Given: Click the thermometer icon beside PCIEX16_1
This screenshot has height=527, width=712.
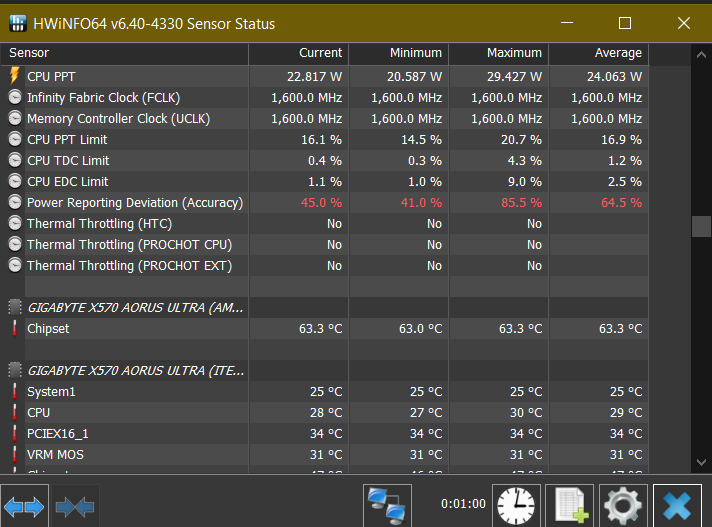Looking at the screenshot, I should pos(15,433).
